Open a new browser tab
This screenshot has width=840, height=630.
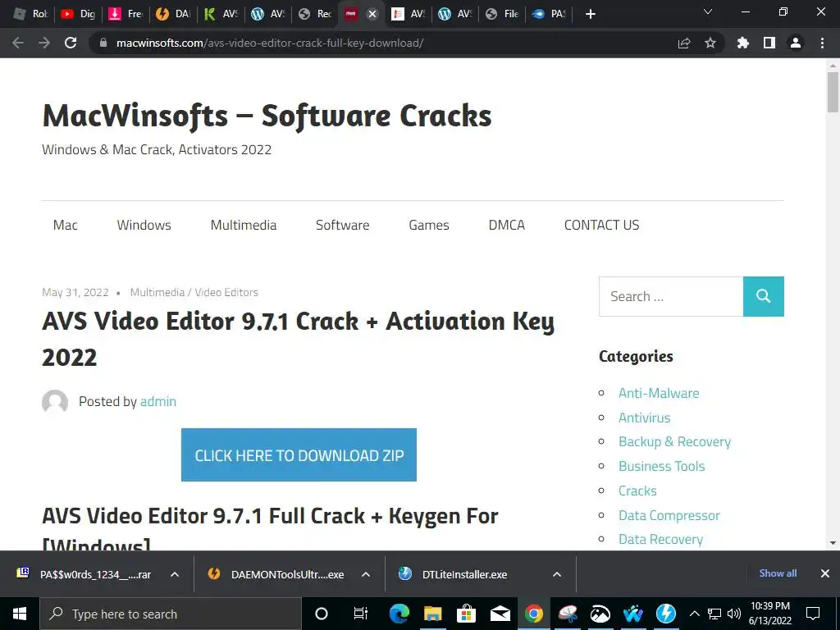[591, 14]
